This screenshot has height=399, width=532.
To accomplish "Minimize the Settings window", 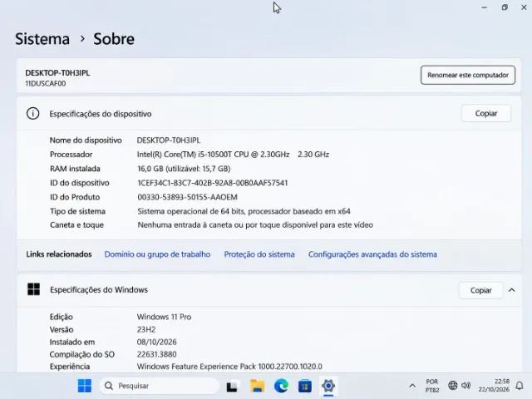I will pyautogui.click(x=484, y=7).
